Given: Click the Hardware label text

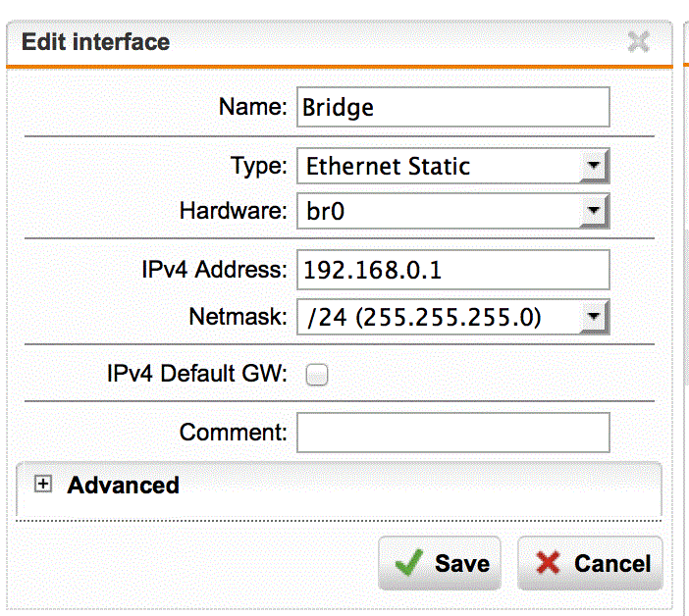Looking at the screenshot, I should coord(234,211).
